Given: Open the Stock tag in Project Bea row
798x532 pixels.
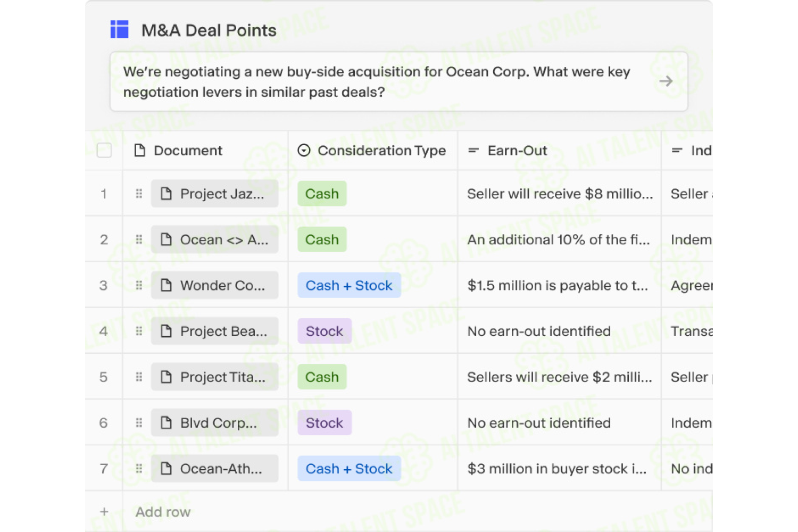Looking at the screenshot, I should 325,331.
